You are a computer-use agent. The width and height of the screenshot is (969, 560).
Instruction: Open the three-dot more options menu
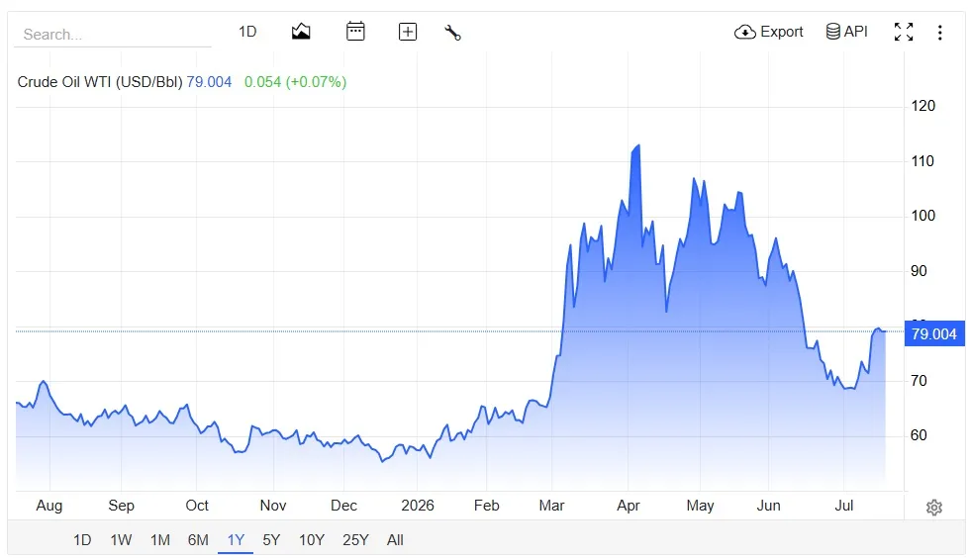tap(940, 32)
